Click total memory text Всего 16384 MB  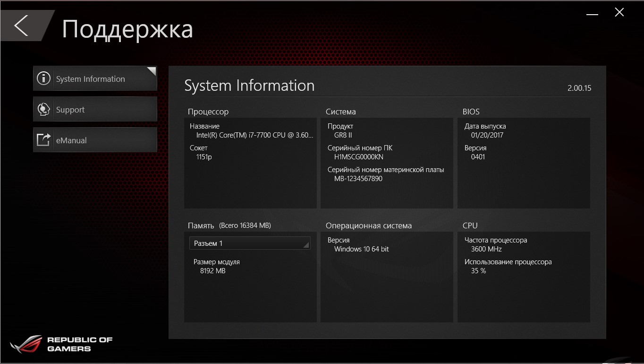pyautogui.click(x=245, y=225)
